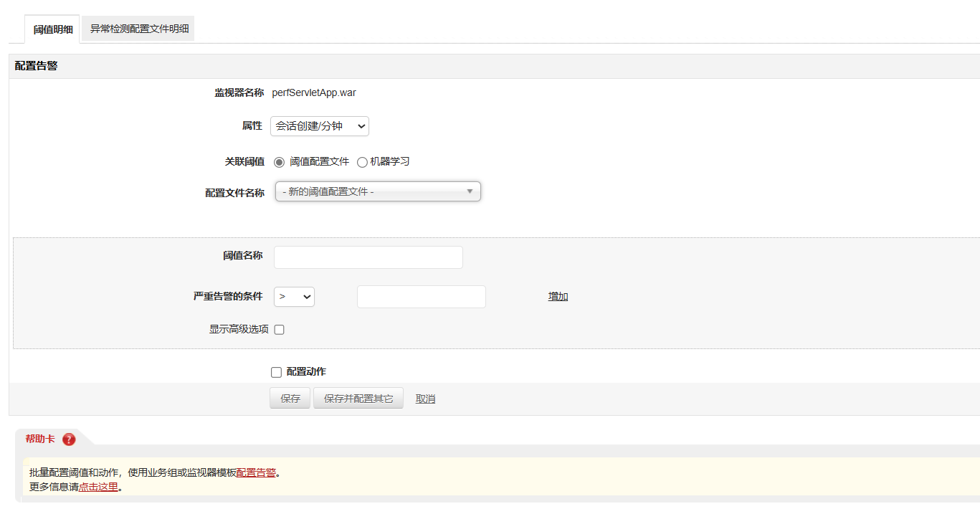Expand the 配置文件名称 dropdown
The image size is (980, 514).
[x=378, y=191]
